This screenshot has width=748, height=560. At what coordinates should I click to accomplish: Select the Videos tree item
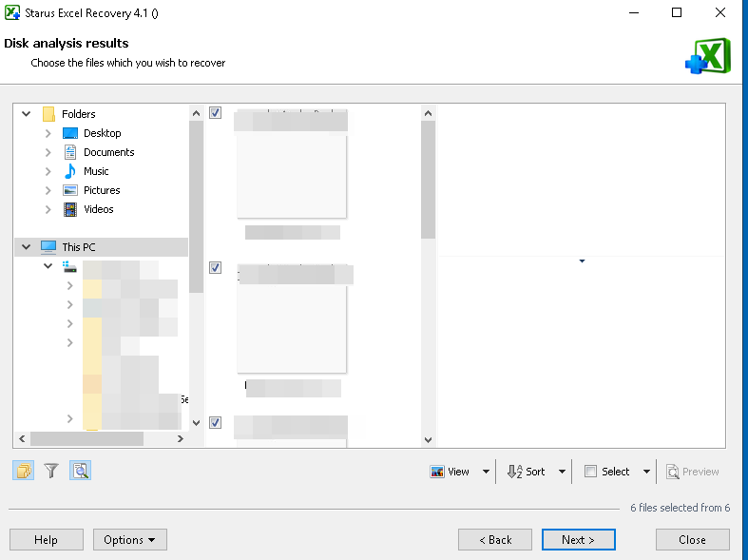click(x=98, y=209)
